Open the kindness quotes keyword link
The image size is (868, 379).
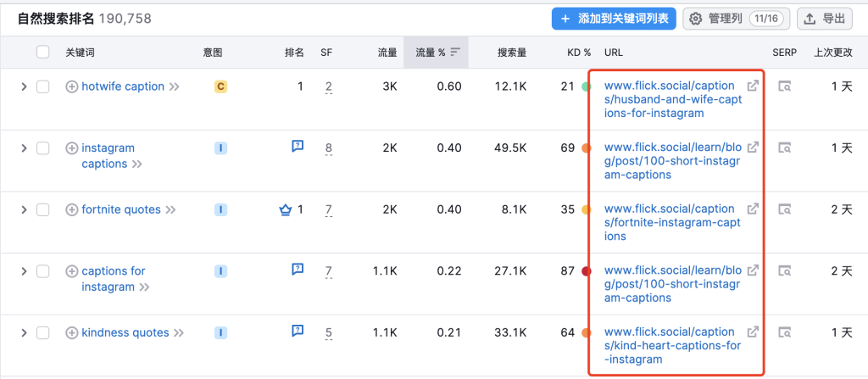coord(125,332)
